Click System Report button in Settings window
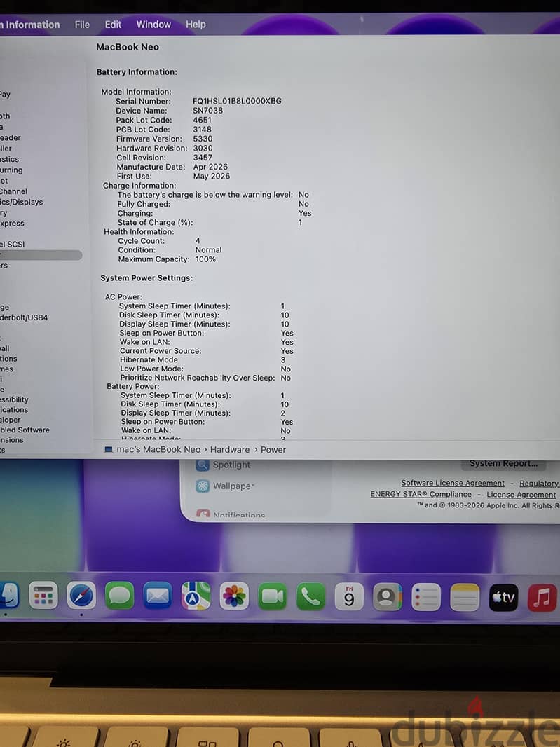The height and width of the screenshot is (747, 560). [503, 463]
